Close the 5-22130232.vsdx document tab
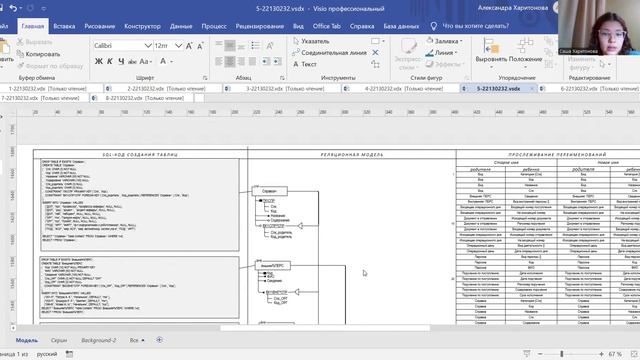640x360 pixels. pos(532,89)
